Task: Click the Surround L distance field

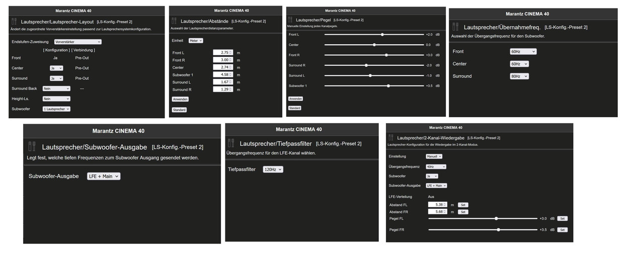Action: (x=223, y=82)
